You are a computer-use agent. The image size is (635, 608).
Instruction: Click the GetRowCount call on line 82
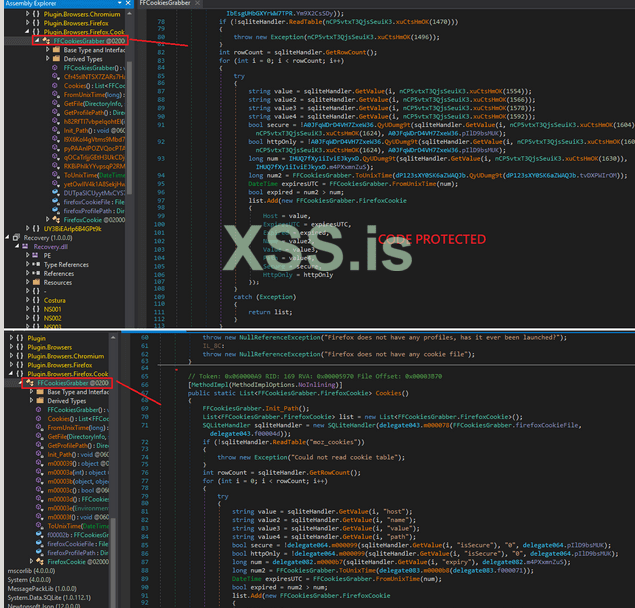click(347, 52)
